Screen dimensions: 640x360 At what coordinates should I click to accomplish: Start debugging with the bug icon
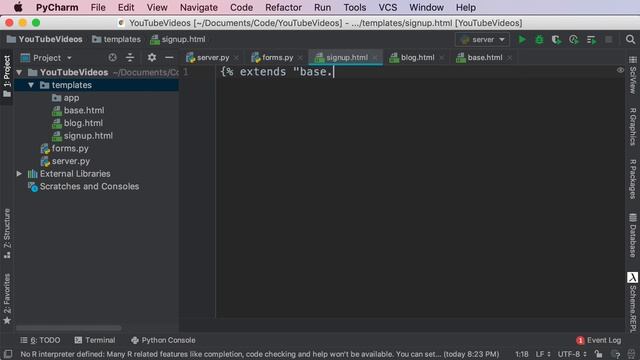[539, 40]
